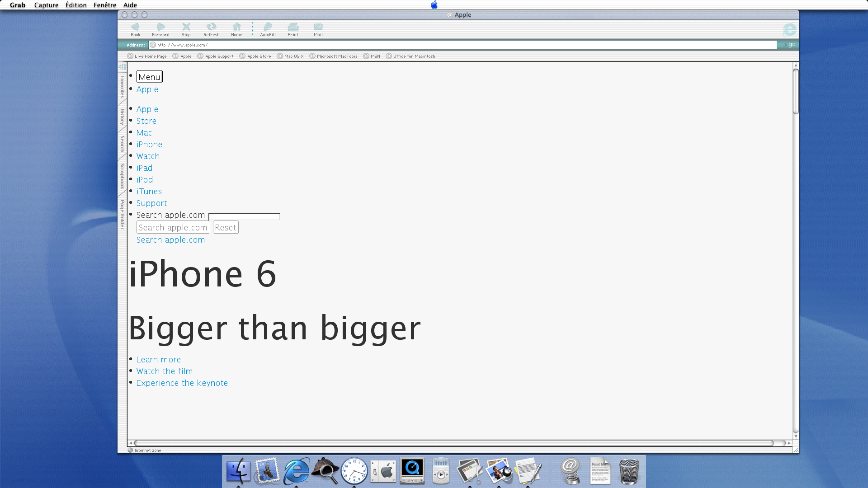Open the Fenêtre menu
This screenshot has height=488, width=868.
tap(105, 5)
